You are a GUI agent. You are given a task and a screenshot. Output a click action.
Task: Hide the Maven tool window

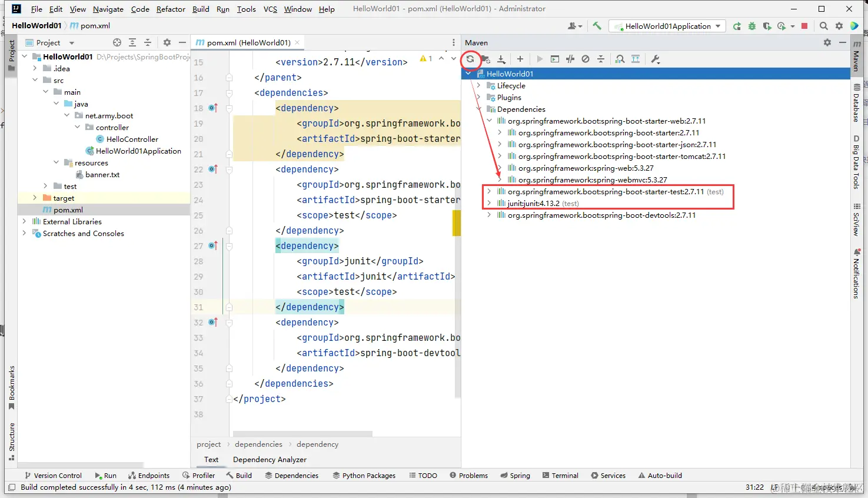click(843, 42)
